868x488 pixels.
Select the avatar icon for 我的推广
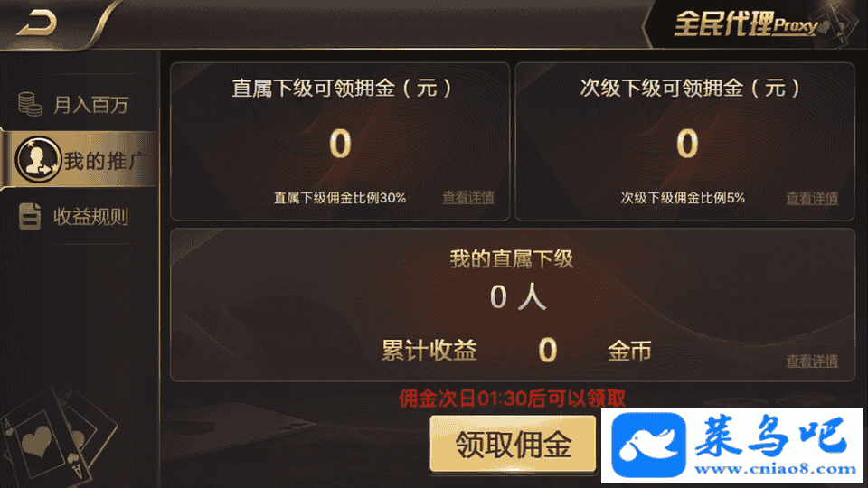[38, 160]
